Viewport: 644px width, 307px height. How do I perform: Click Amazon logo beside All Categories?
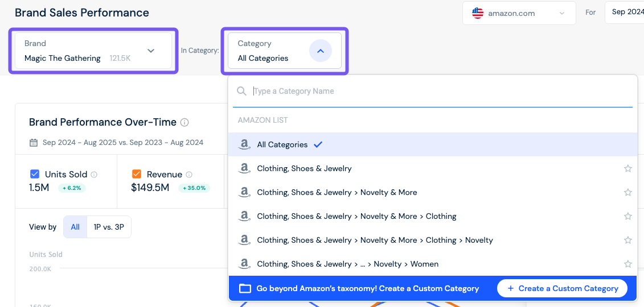pyautogui.click(x=244, y=144)
